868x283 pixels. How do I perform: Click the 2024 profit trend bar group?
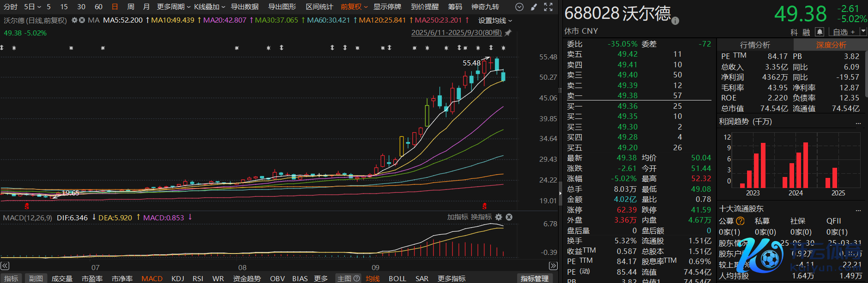(x=796, y=167)
